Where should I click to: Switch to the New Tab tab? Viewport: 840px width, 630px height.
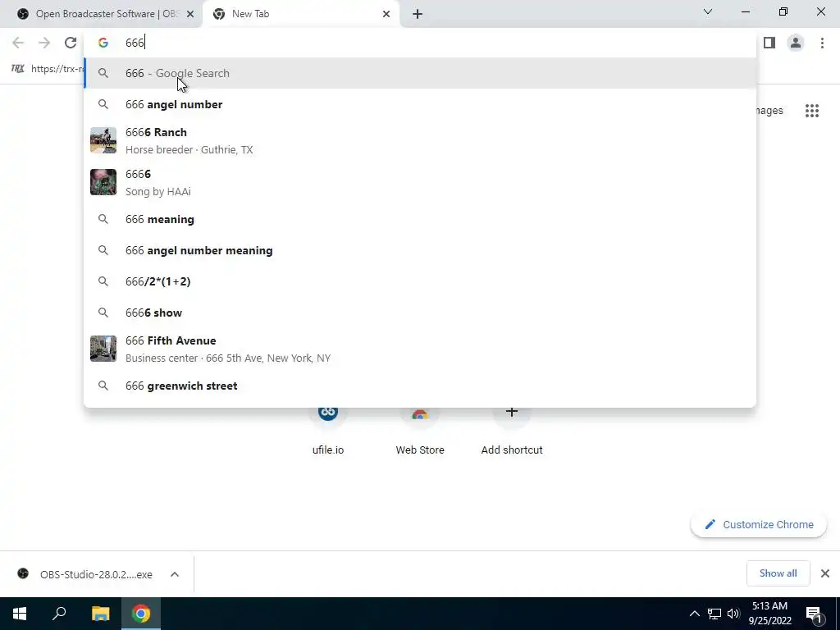point(301,15)
